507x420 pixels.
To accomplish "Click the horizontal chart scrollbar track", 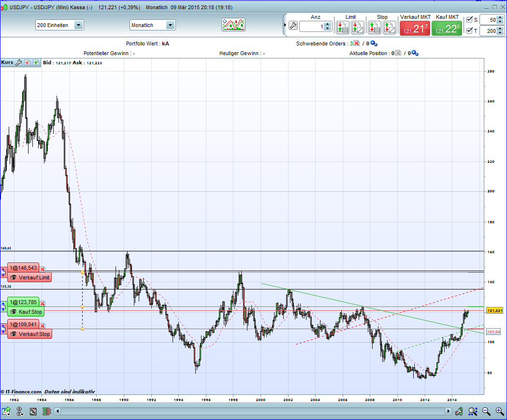I will pos(252,411).
